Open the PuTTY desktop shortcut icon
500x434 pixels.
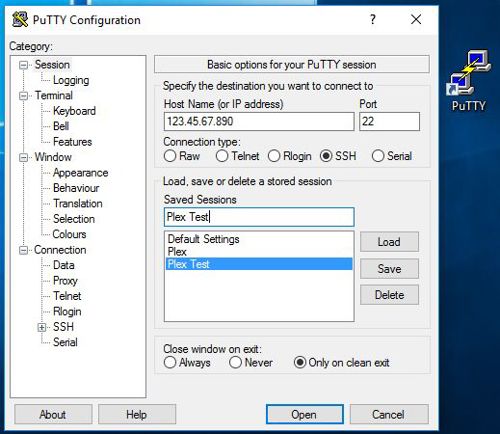click(469, 80)
